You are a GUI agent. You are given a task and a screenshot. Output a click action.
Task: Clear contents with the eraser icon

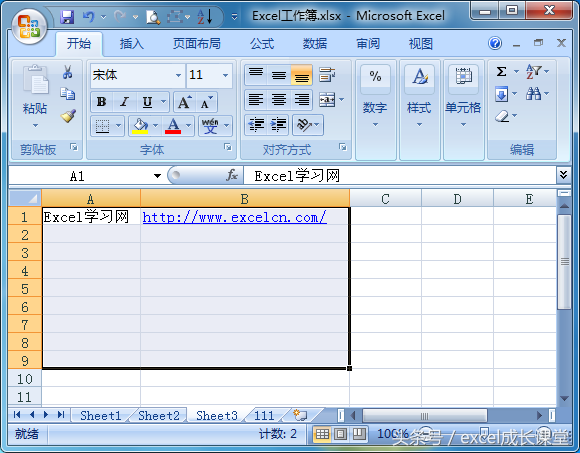tap(502, 116)
